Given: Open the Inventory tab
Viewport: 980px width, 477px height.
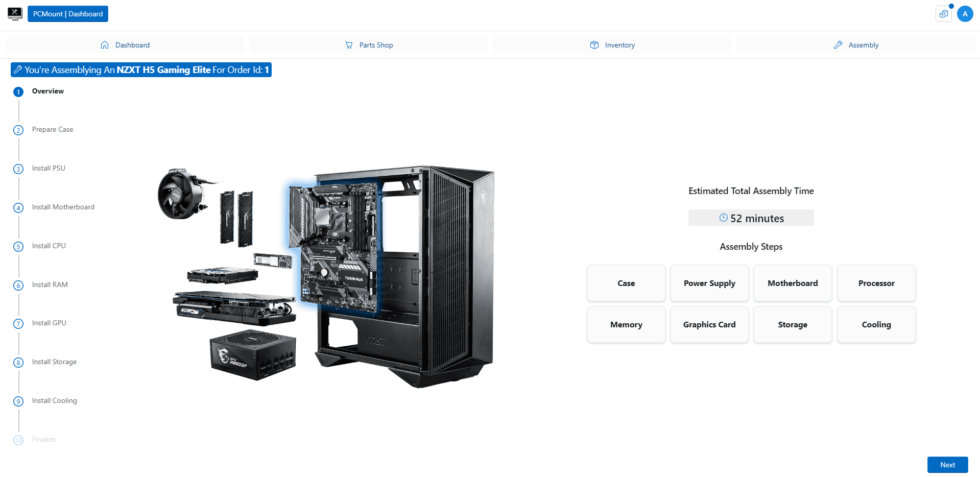Looking at the screenshot, I should pos(612,45).
